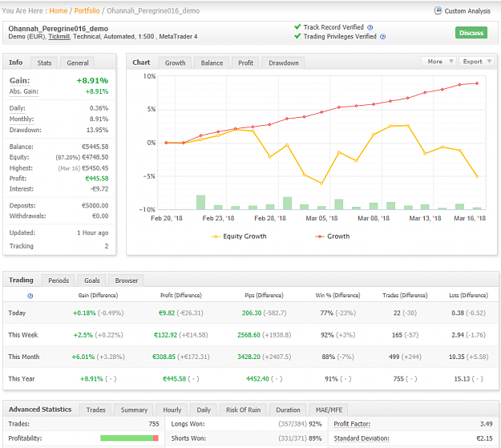Click the Longs Won 92% value

[315, 424]
